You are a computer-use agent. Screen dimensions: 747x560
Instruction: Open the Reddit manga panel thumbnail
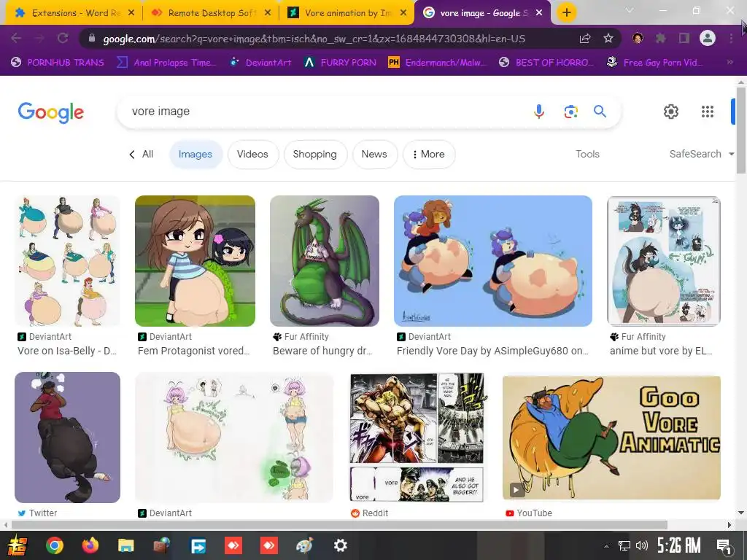[417, 437]
